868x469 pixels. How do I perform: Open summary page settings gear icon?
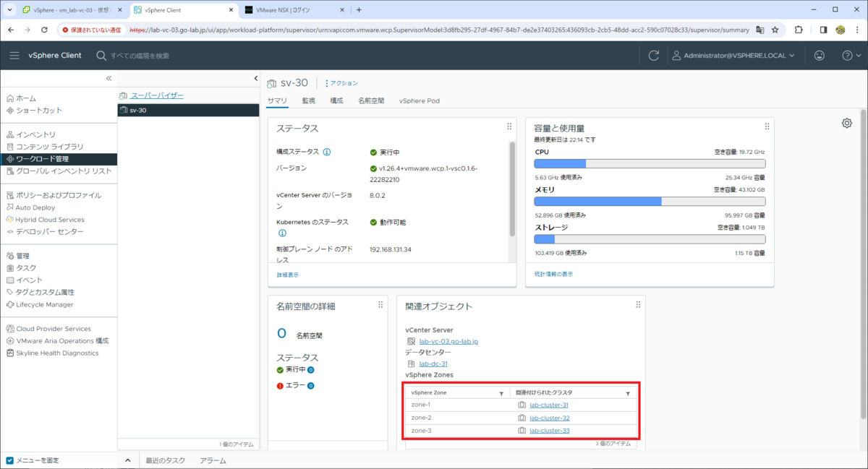pyautogui.click(x=847, y=124)
